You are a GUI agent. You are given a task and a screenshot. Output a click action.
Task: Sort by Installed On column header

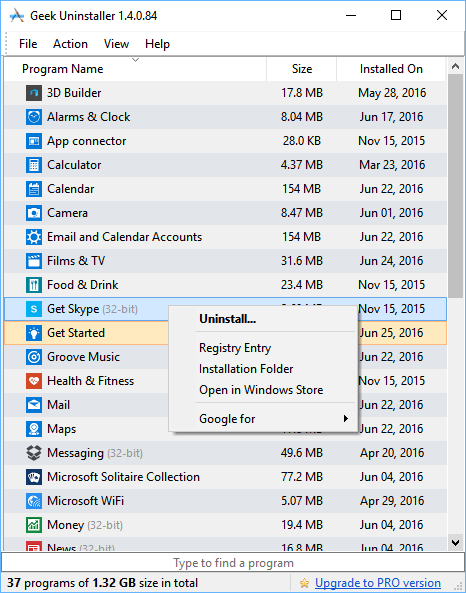tap(391, 69)
